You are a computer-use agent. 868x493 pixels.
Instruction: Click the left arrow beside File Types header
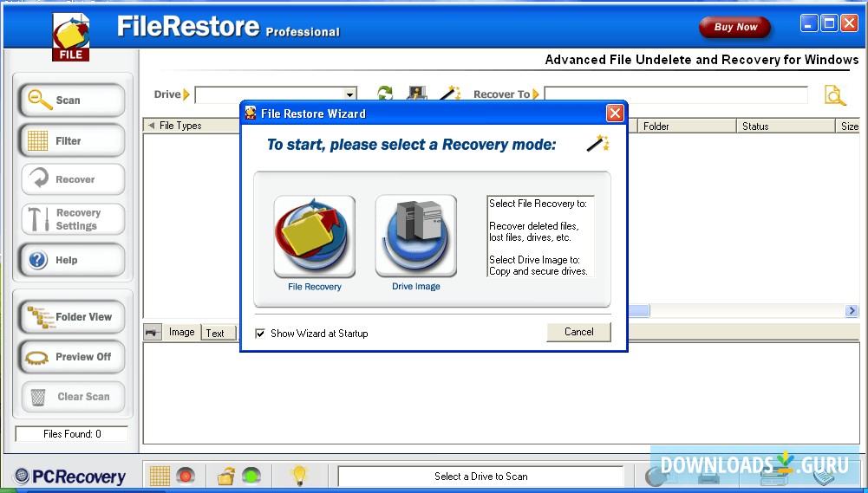point(151,126)
